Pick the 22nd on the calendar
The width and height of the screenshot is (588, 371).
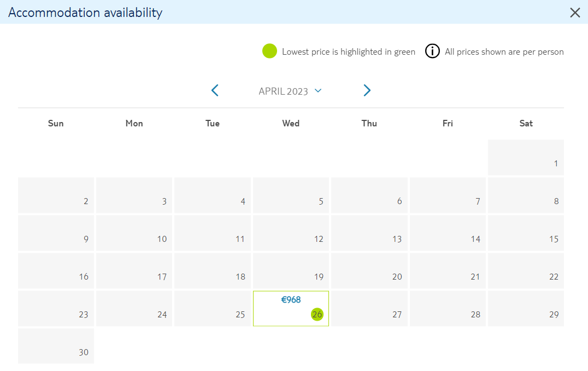coord(526,271)
